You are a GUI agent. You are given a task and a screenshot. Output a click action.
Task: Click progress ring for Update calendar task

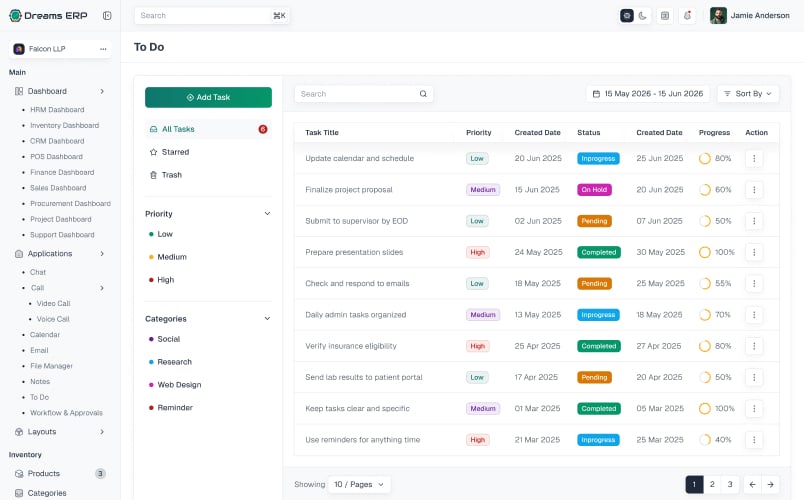coord(705,158)
